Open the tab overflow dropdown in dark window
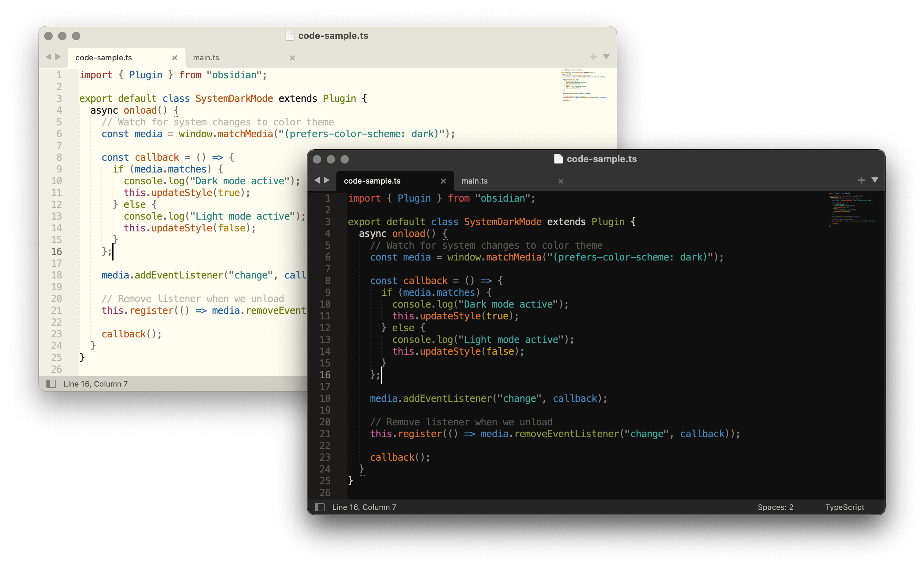The image size is (924, 566). click(875, 180)
